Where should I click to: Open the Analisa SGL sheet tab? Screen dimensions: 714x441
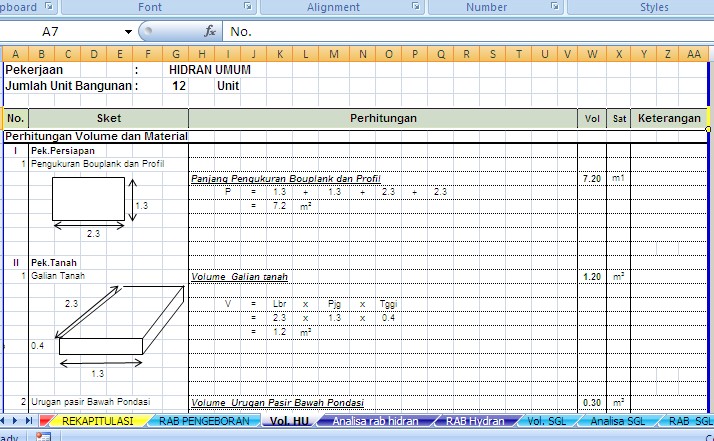[x=617, y=421]
